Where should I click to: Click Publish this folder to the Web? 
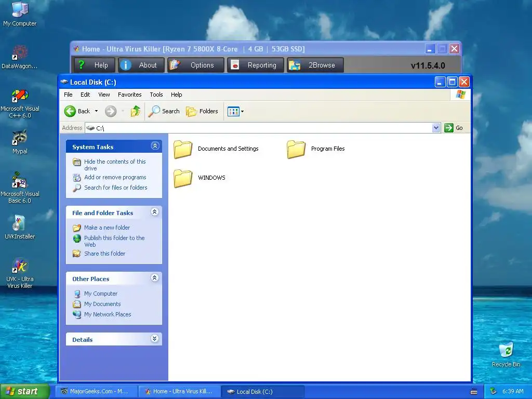[x=114, y=241]
